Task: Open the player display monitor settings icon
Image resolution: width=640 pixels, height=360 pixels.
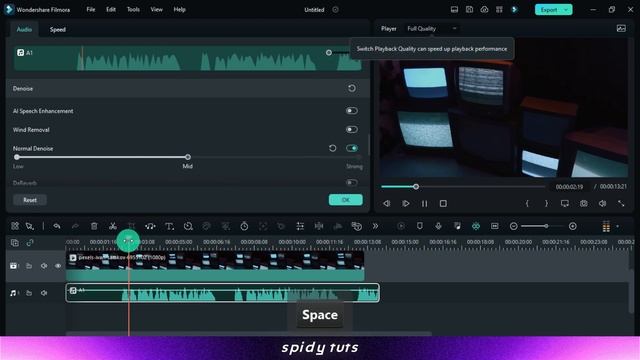Action: [x=565, y=203]
